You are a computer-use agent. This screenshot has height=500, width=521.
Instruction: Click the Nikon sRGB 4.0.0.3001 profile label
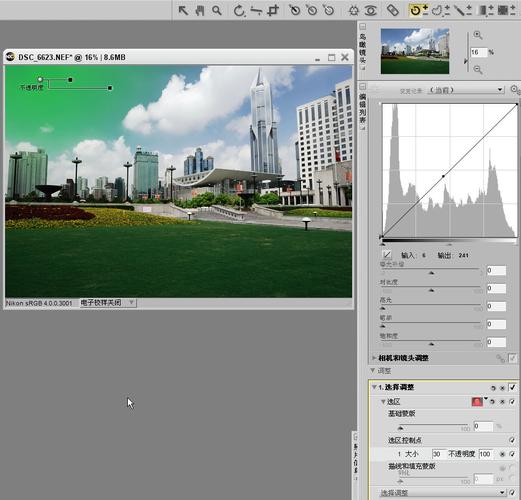coord(39,303)
